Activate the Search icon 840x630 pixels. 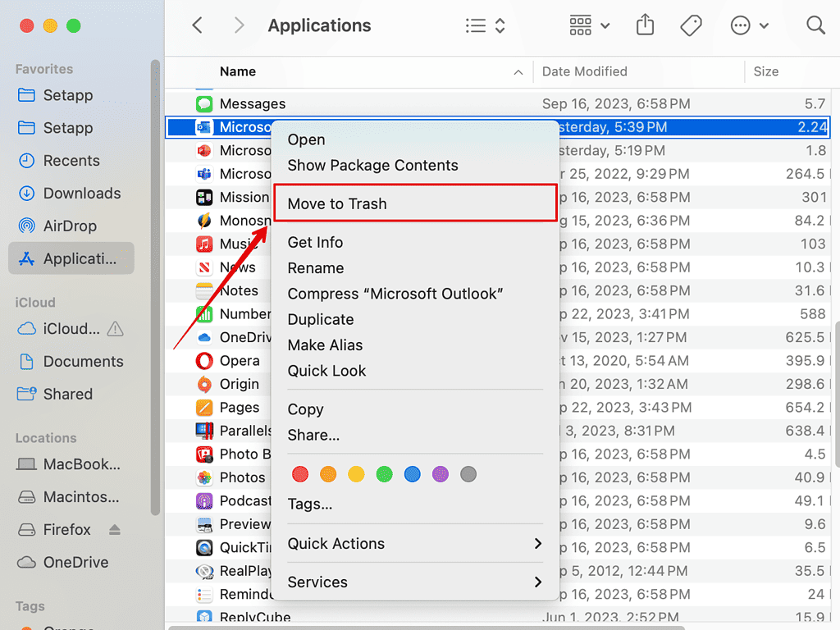coord(815,25)
